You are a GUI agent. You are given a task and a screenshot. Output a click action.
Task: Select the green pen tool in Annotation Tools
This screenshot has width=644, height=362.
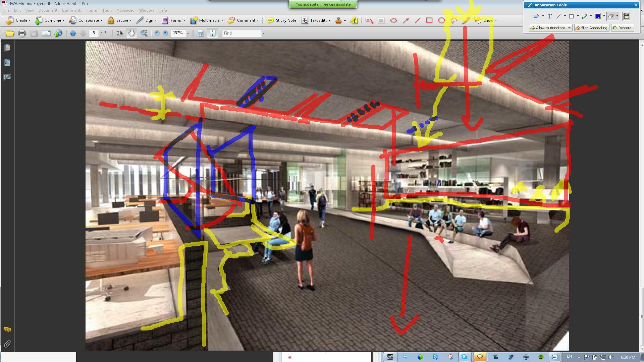pyautogui.click(x=585, y=16)
